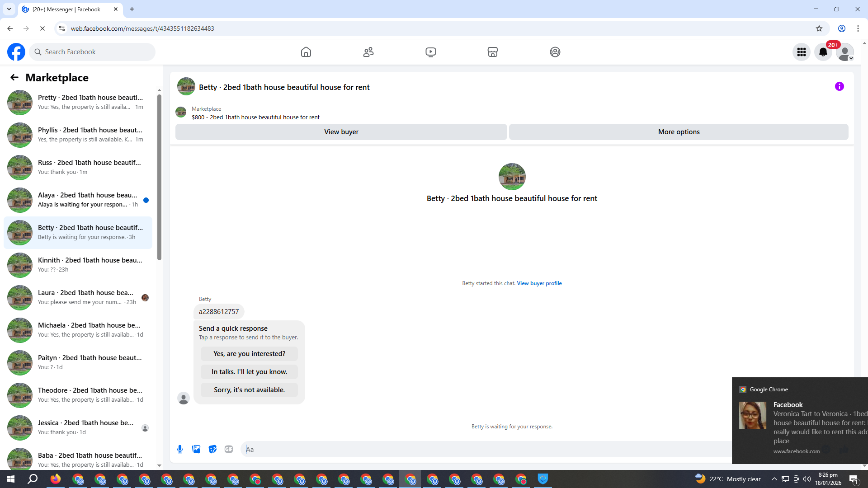
Task: Open the Chrome tab search dropdown
Action: 9,9
